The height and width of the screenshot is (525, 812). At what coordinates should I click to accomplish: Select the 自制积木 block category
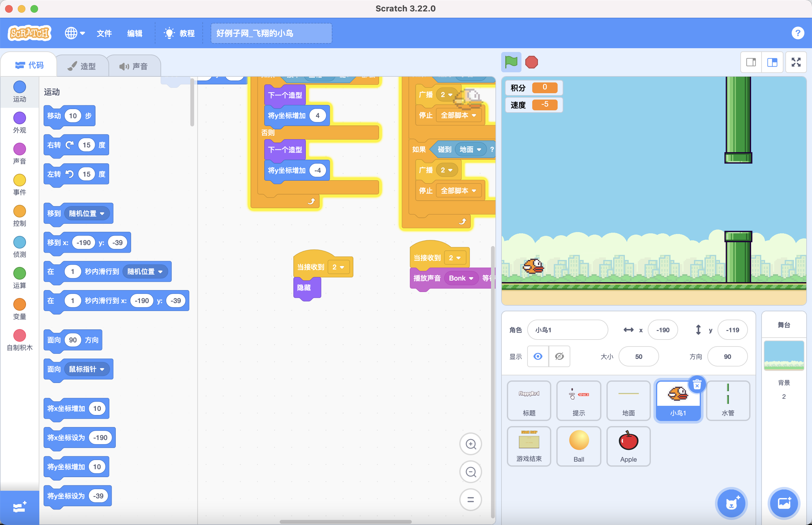click(x=19, y=340)
